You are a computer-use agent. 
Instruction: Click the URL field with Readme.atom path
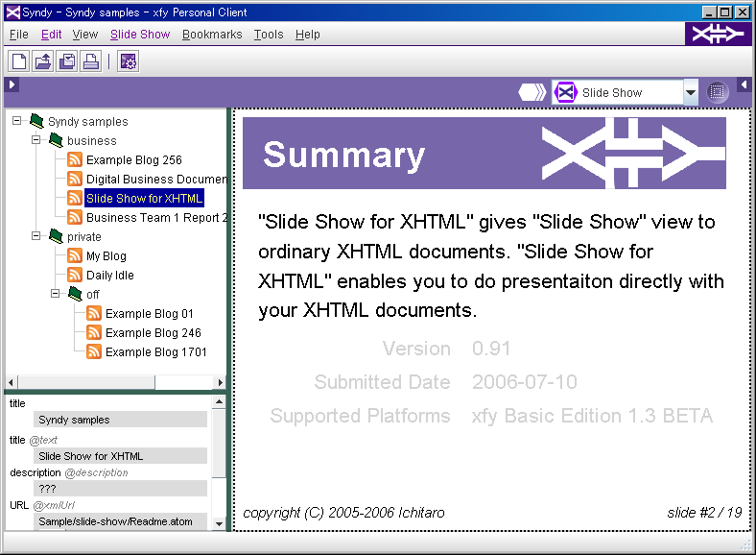(x=120, y=521)
